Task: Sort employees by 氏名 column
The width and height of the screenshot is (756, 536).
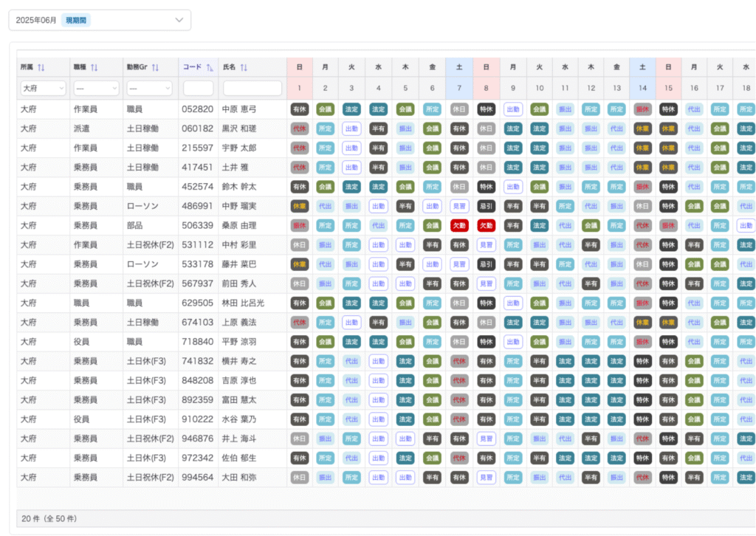Action: coord(244,68)
